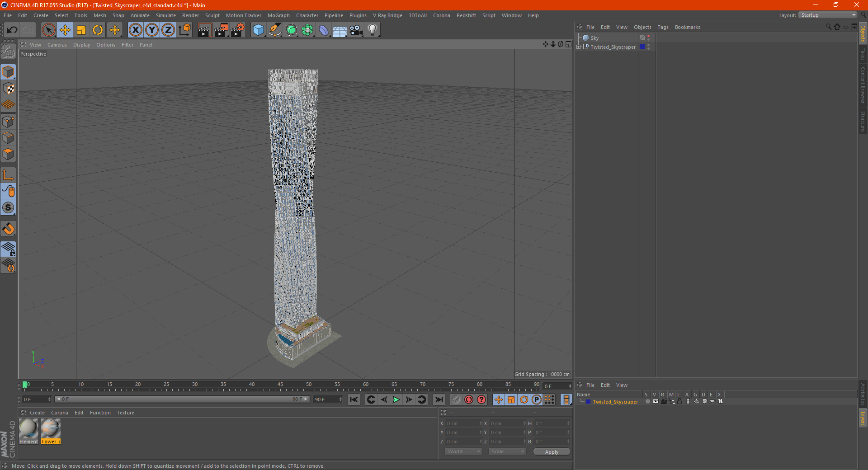
Task: Click the Coordinate System cube icon
Action: (x=184, y=30)
